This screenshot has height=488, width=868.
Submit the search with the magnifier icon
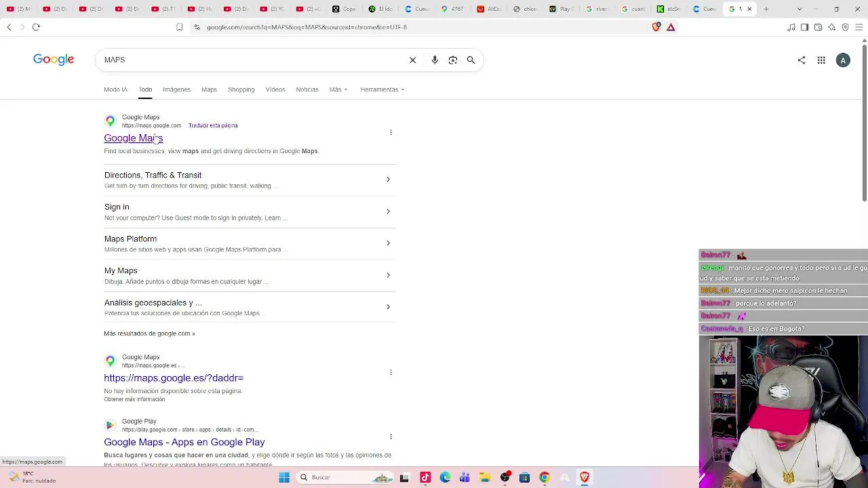coord(471,60)
